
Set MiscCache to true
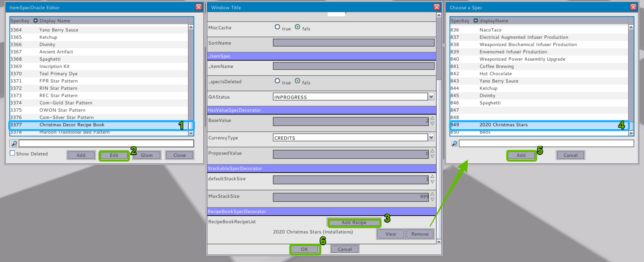pyautogui.click(x=277, y=27)
